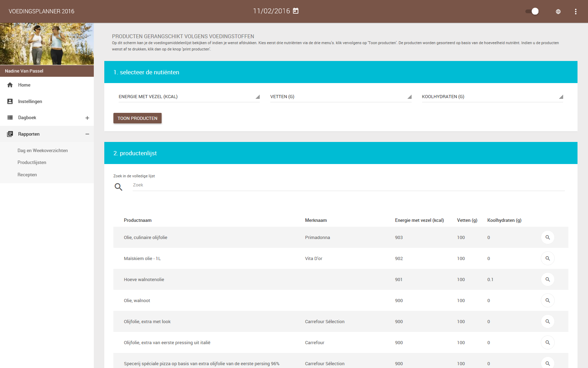Click the Instellingen profile icon
588x368 pixels.
[10, 101]
